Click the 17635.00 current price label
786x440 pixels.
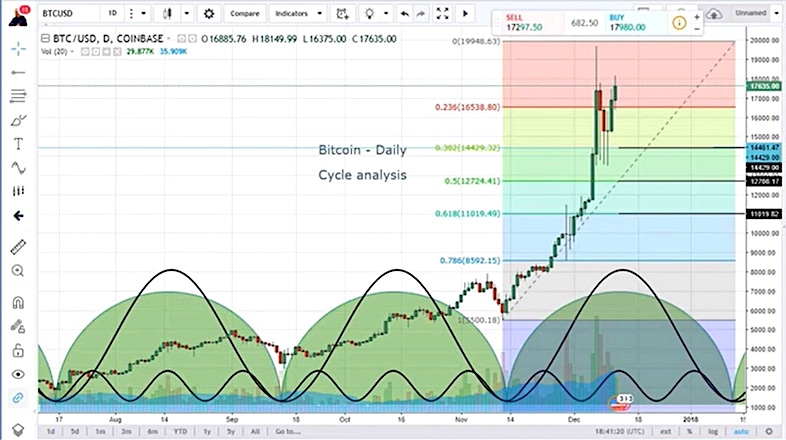click(764, 86)
